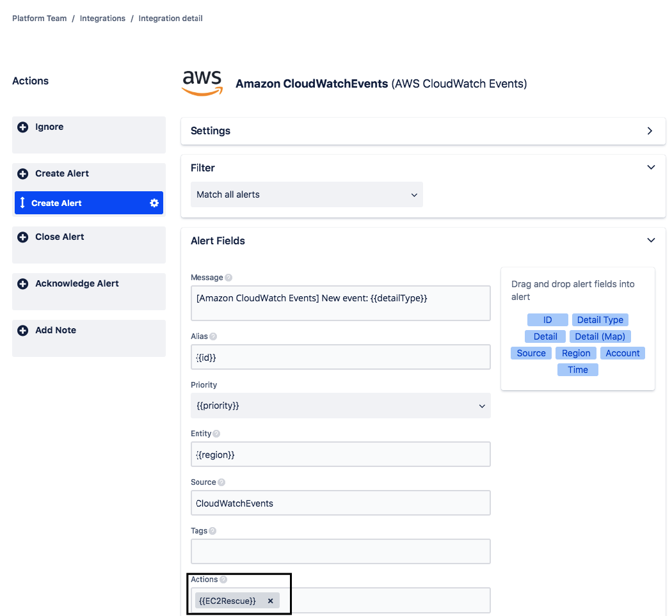Open the Match all alerts dropdown
This screenshot has width=672, height=616.
(x=307, y=195)
